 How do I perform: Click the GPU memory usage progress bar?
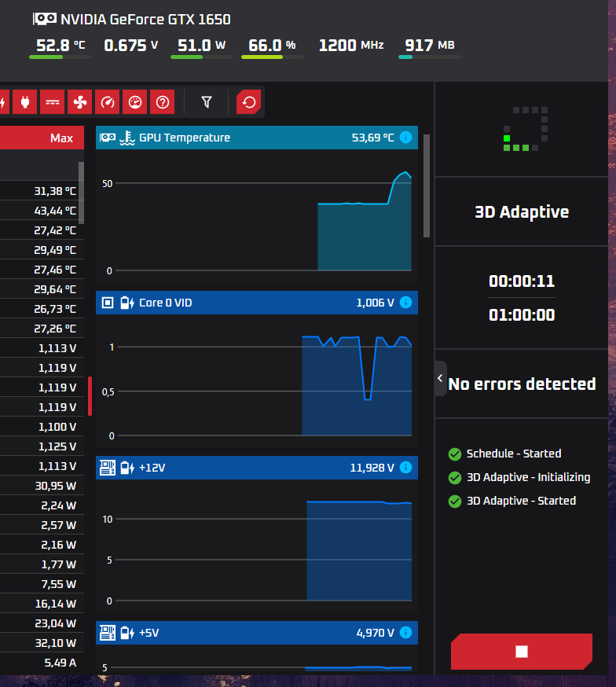pos(430,57)
